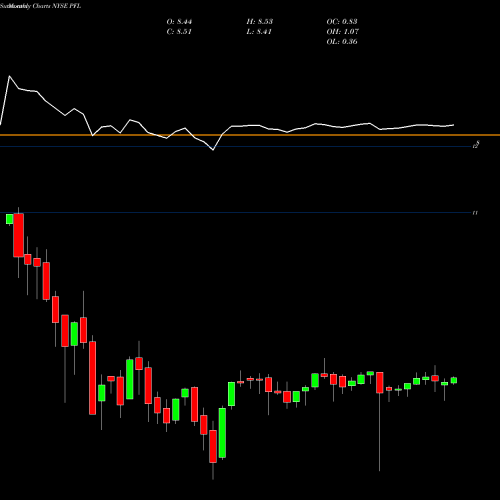Image resolution: width=500 pixels, height=500 pixels.
Task: Click the lowest dip of the white indicator line
Action: click(x=213, y=150)
